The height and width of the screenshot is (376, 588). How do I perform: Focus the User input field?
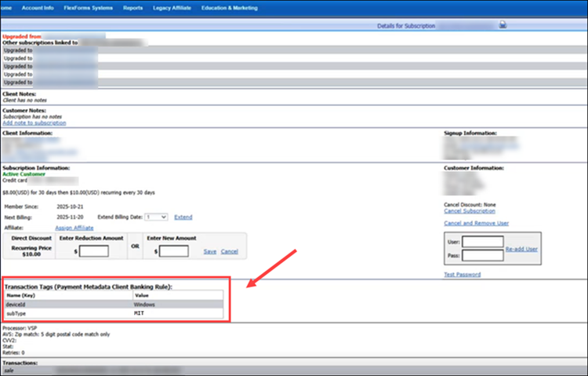point(483,242)
